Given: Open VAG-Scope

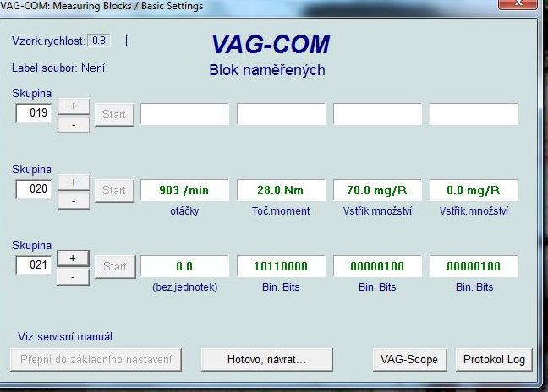Looking at the screenshot, I should click(409, 360).
